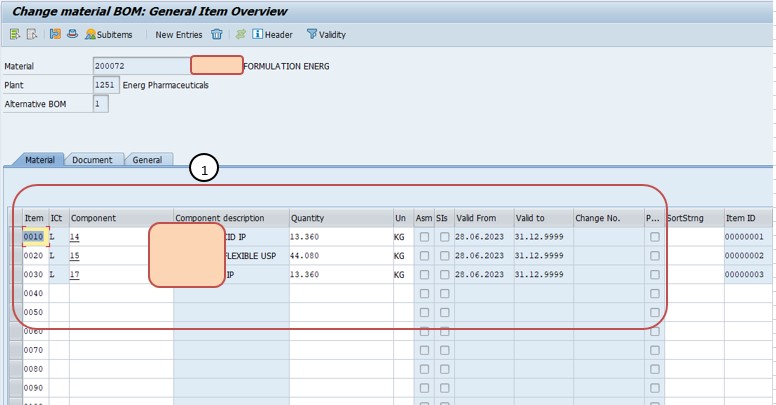
Task: Click the second gray list toolbar icon
Action: [32, 34]
